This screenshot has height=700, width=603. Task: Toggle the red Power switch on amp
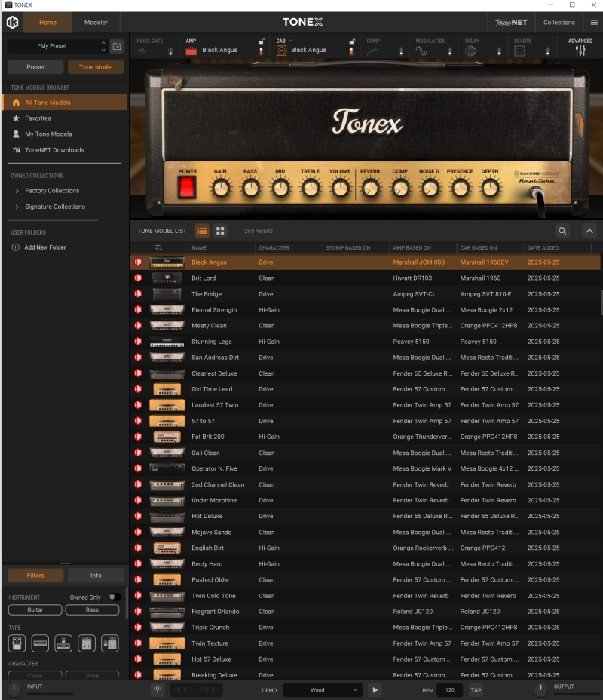point(187,186)
